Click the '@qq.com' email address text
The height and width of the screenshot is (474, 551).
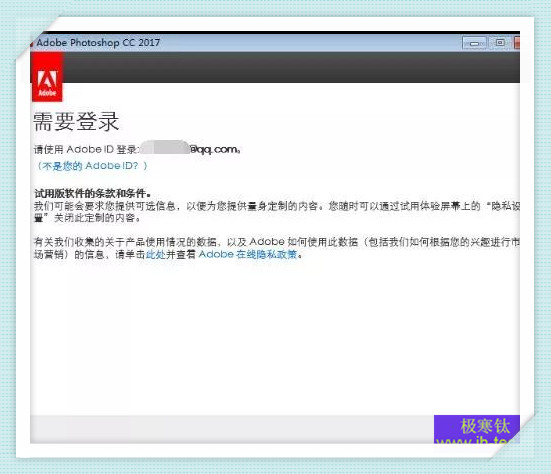pyautogui.click(x=214, y=149)
